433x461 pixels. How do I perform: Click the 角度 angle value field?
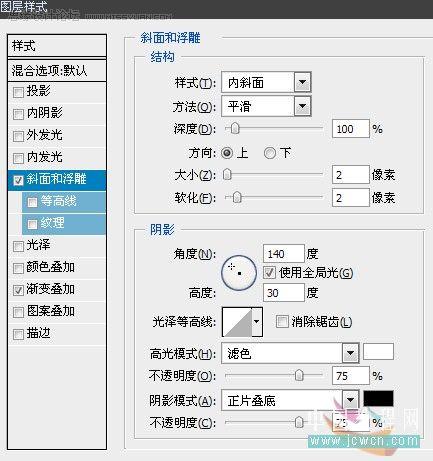tap(284, 254)
